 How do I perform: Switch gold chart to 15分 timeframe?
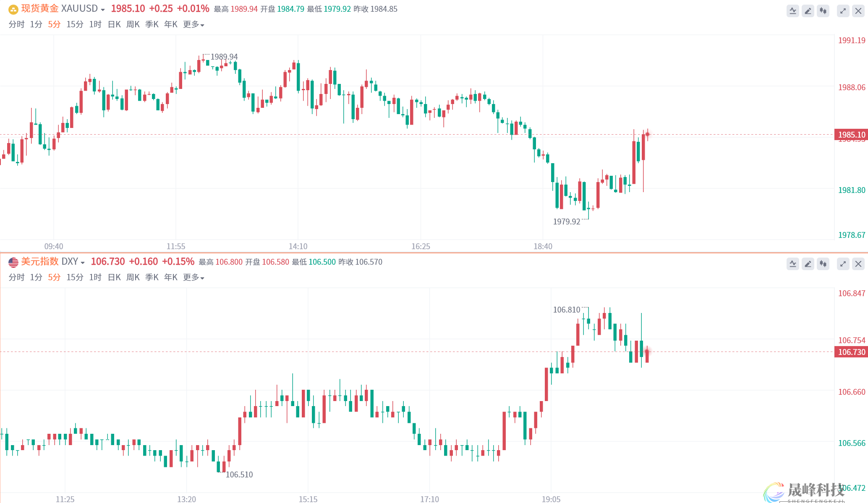click(x=75, y=25)
